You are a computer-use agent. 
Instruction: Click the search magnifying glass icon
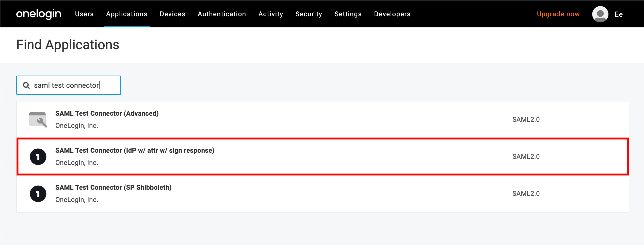tap(26, 85)
